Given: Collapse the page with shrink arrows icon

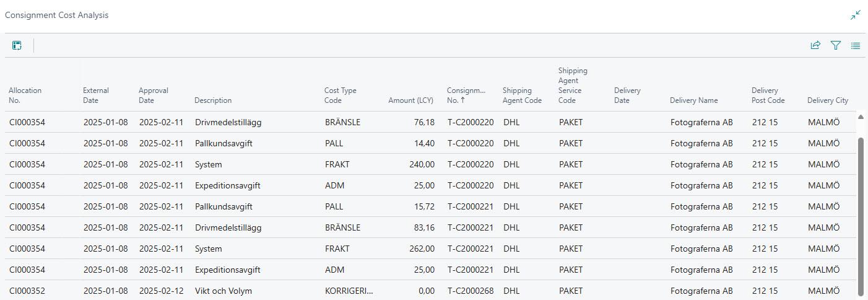Looking at the screenshot, I should pos(856,15).
